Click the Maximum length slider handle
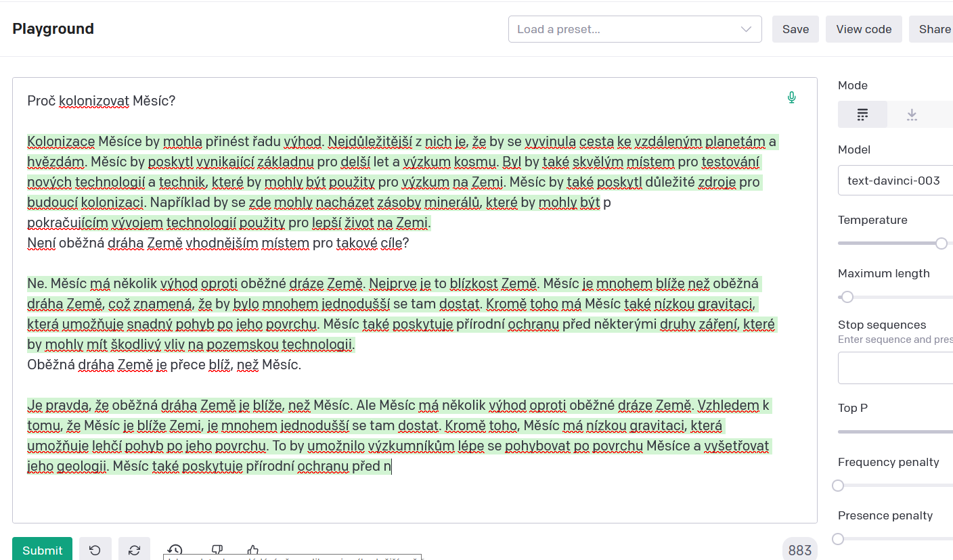The width and height of the screenshot is (953, 560). tap(847, 297)
